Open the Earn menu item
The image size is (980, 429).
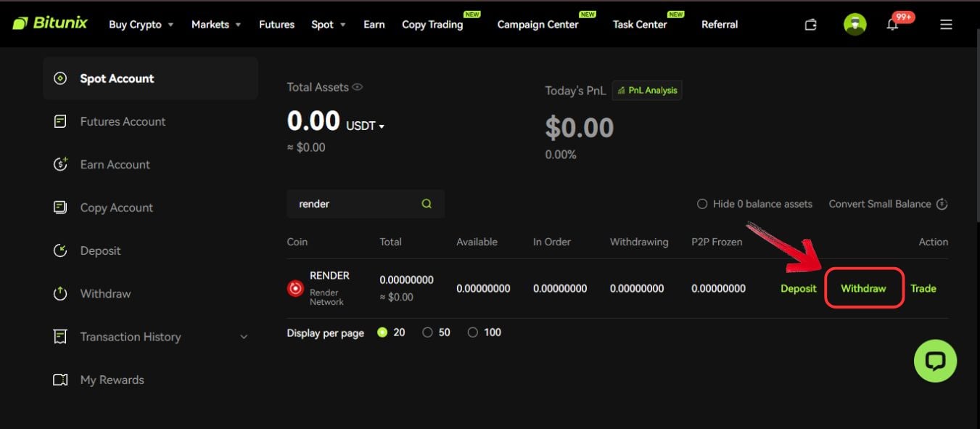coord(374,25)
